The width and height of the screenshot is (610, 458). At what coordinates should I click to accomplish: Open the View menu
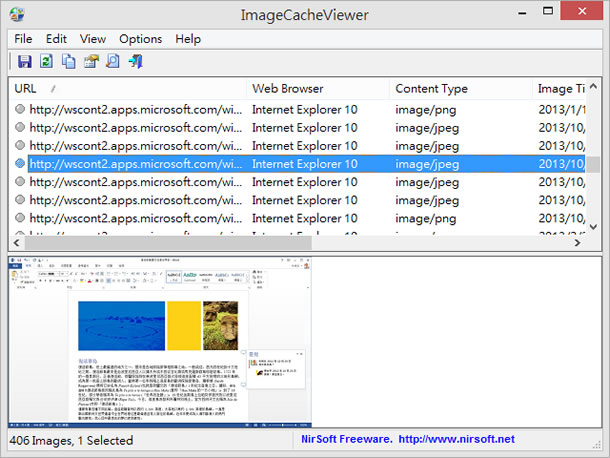pos(93,39)
